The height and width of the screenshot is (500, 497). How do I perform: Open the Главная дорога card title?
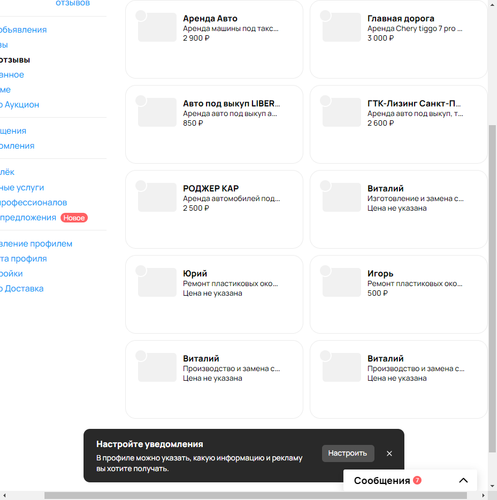point(401,18)
